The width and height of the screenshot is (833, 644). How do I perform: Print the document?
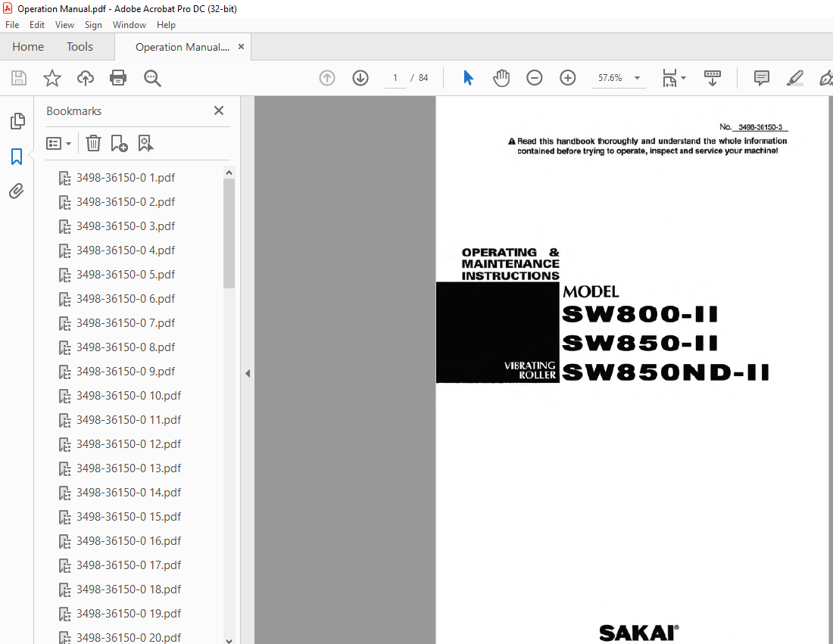(118, 78)
